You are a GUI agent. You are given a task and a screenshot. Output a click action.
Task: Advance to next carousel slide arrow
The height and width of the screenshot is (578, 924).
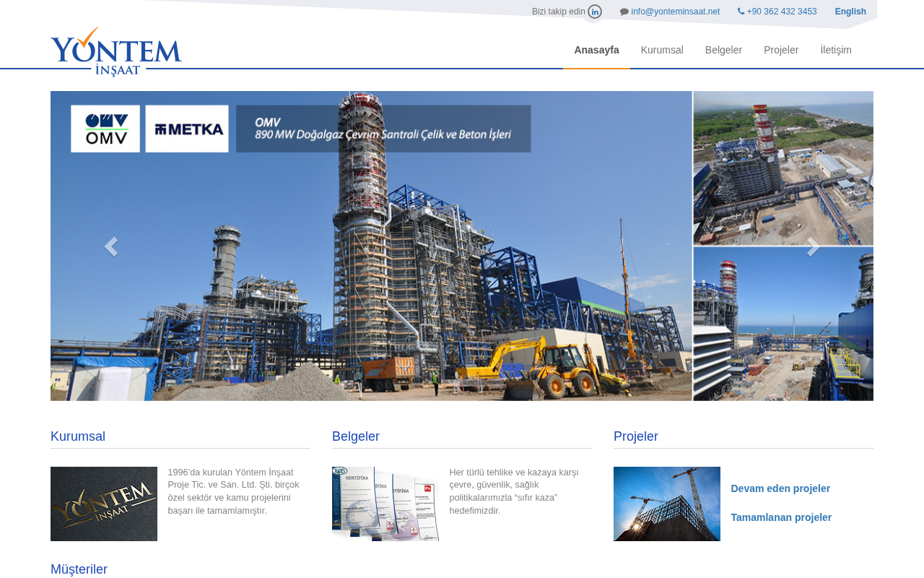pyautogui.click(x=814, y=246)
